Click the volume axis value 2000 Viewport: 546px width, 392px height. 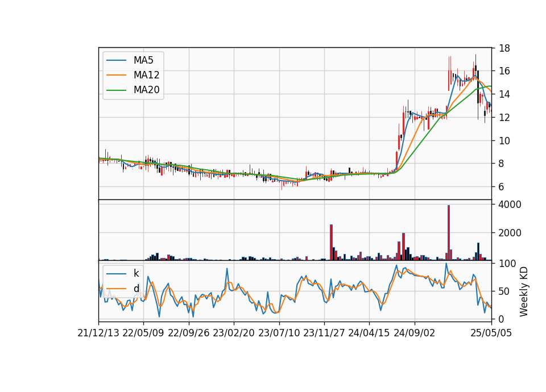click(510, 233)
